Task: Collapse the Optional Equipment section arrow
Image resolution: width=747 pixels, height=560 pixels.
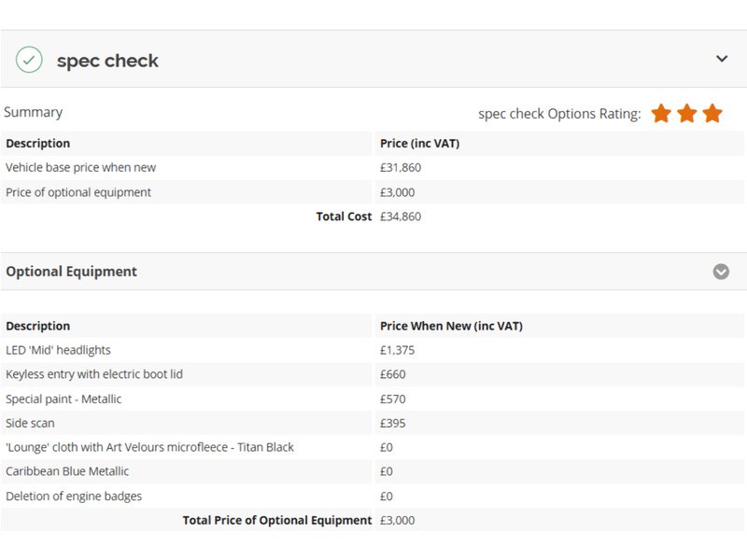Action: [x=721, y=272]
